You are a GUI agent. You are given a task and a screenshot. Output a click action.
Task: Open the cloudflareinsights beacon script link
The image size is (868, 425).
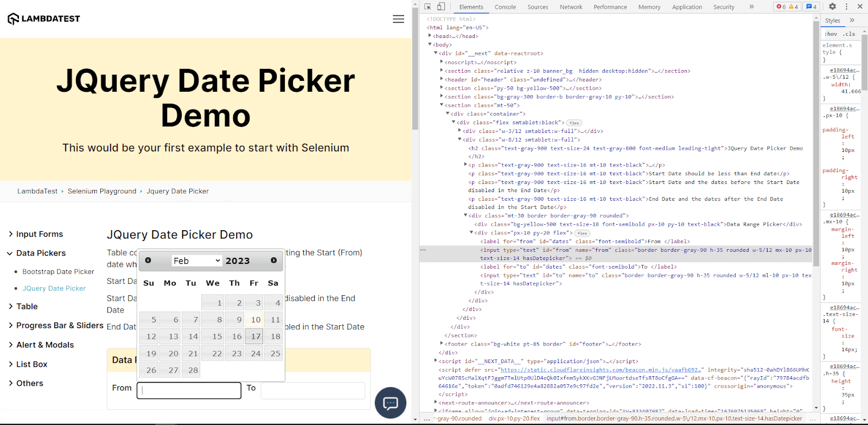pos(602,370)
